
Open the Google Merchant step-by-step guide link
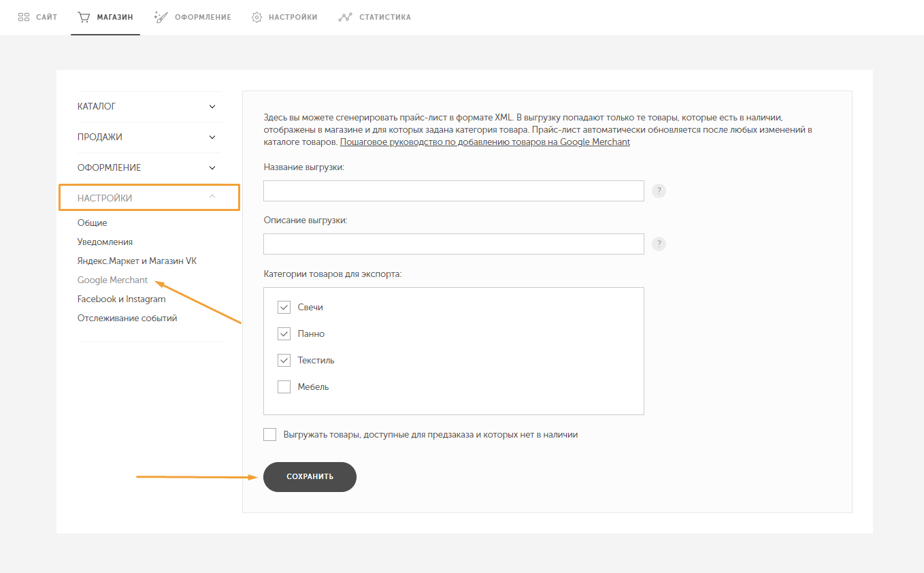(484, 142)
